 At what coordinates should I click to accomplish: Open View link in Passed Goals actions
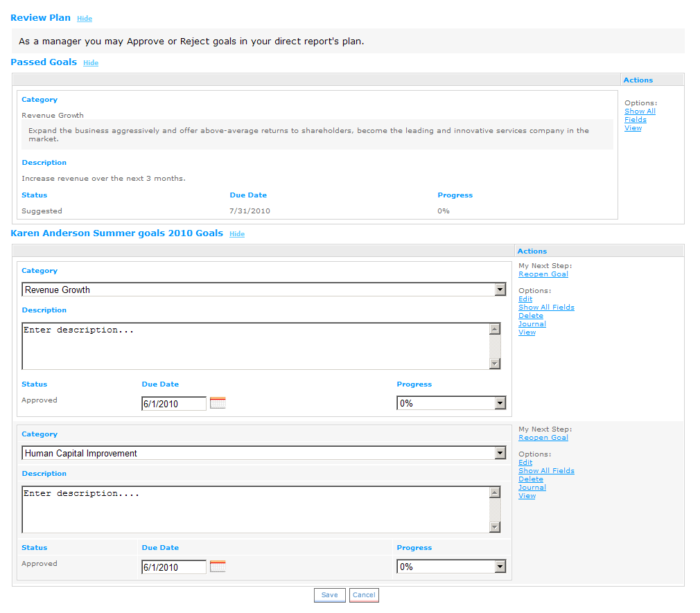pyautogui.click(x=633, y=128)
